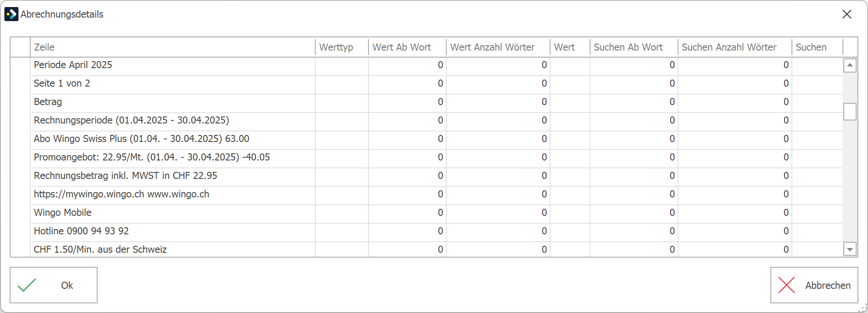Click Wert cell of Wingo Mobile row
The width and height of the screenshot is (868, 313).
point(570,213)
